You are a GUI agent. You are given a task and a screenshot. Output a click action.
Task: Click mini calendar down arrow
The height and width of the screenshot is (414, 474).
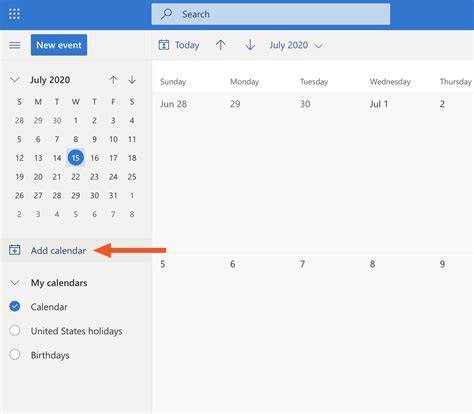132,80
